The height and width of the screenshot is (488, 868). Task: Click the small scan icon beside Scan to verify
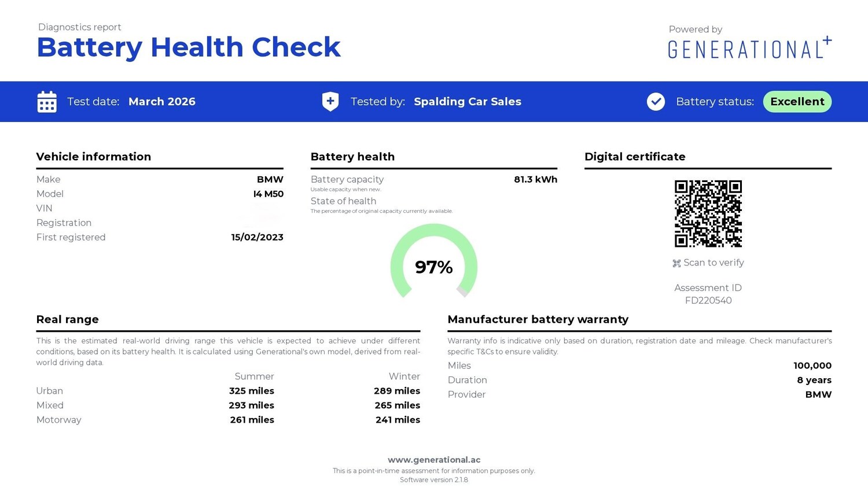tap(676, 264)
